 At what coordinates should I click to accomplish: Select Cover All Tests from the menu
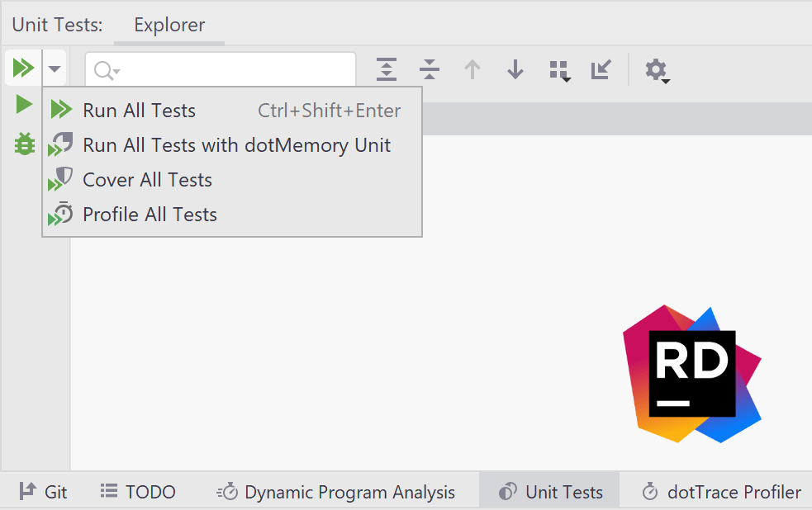click(146, 180)
